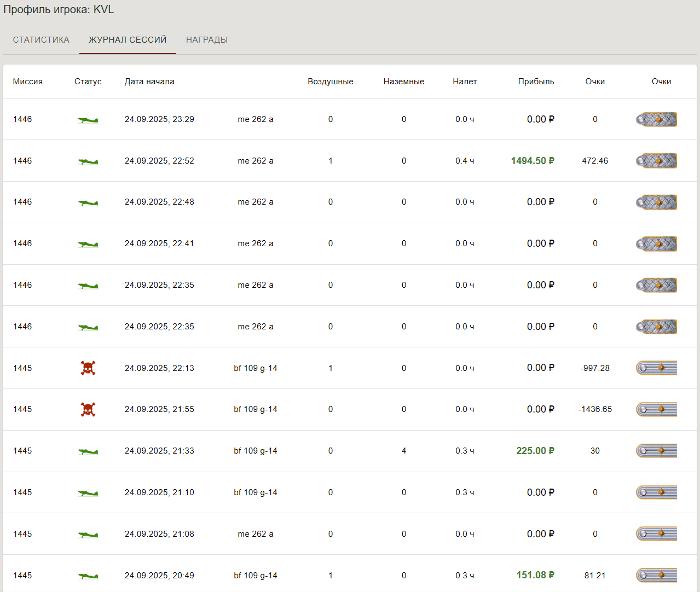Click the shoulder strap insignia in 22:13 row
Image resolution: width=700 pixels, height=592 pixels.
click(656, 368)
